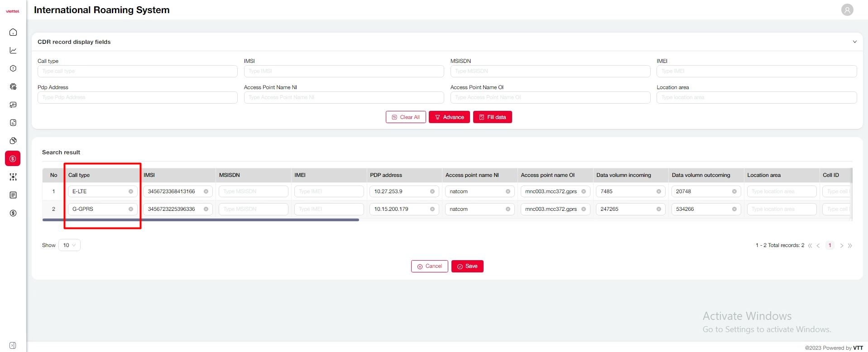
Task: Clear the E-LTE call type value
Action: click(x=131, y=191)
